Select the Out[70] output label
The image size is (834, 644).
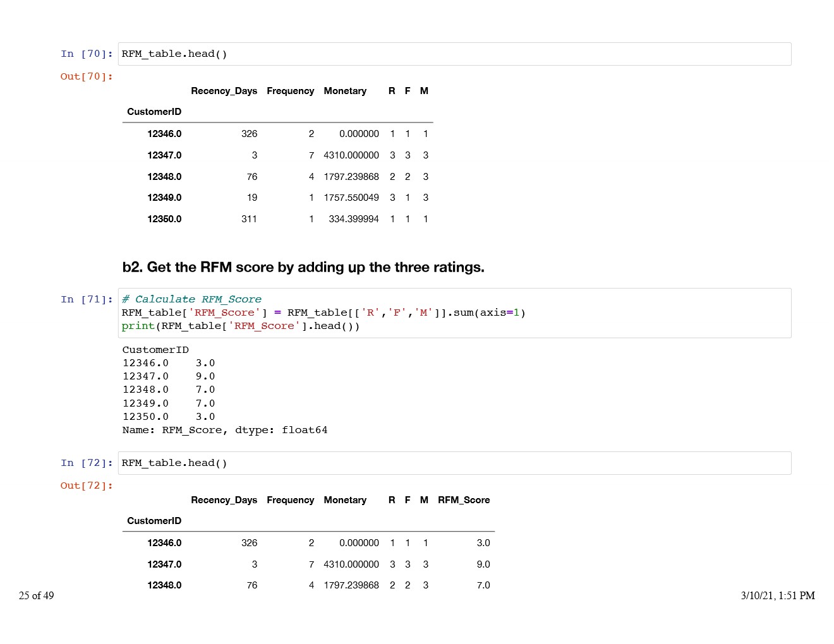pyautogui.click(x=87, y=76)
